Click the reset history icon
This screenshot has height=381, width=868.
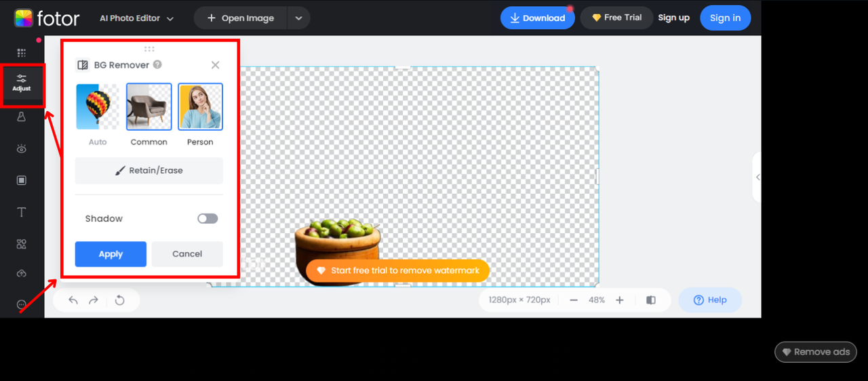click(120, 300)
